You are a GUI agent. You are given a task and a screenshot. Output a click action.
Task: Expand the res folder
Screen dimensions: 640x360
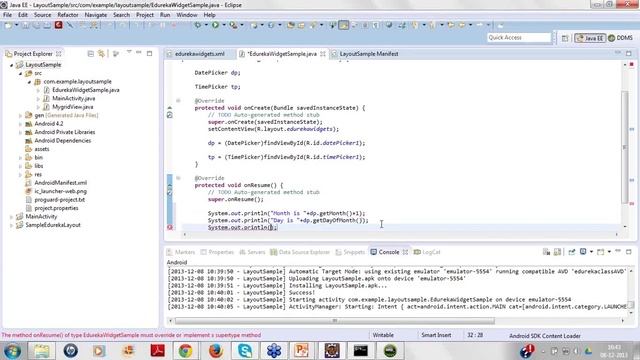pyautogui.click(x=20, y=175)
